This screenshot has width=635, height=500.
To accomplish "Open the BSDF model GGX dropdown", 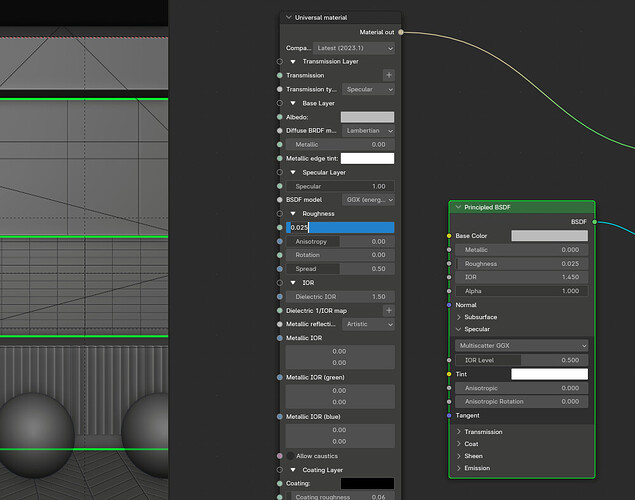I will pyautogui.click(x=368, y=200).
